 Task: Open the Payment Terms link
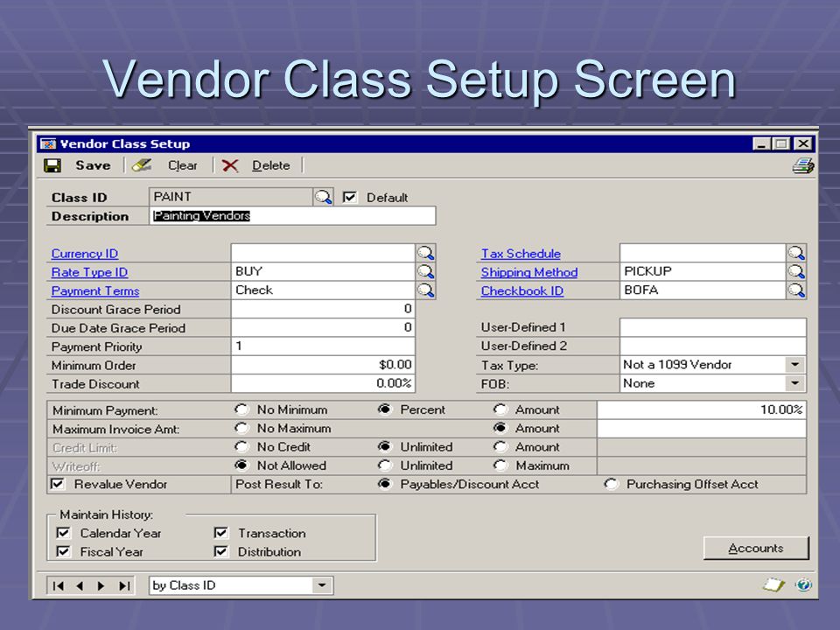coord(95,290)
